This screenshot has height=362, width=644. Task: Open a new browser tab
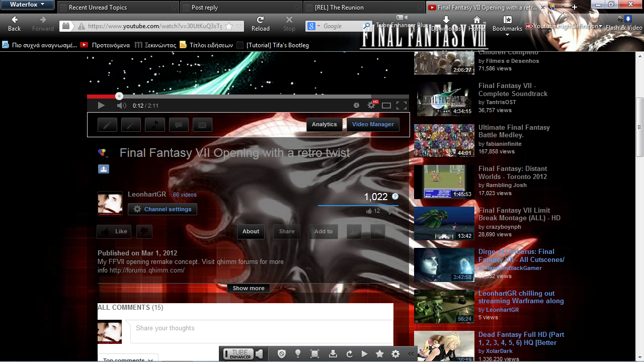[575, 8]
